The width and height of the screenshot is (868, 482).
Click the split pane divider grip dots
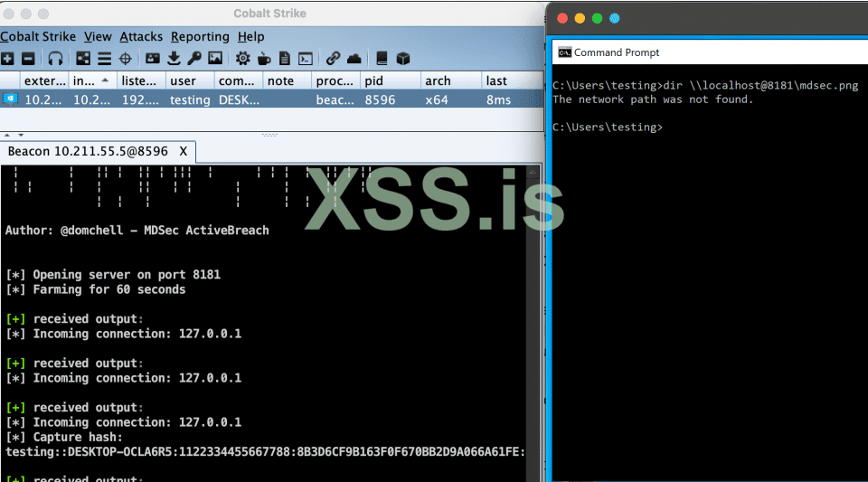tap(269, 135)
